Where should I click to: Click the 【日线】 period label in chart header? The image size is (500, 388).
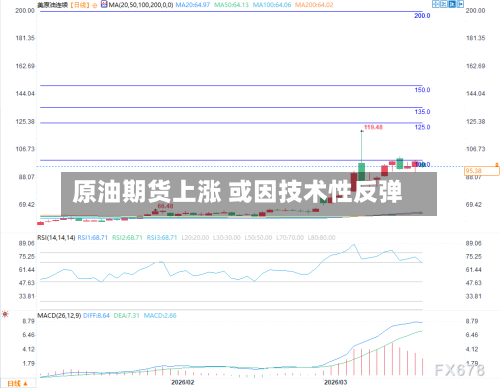(80, 5)
